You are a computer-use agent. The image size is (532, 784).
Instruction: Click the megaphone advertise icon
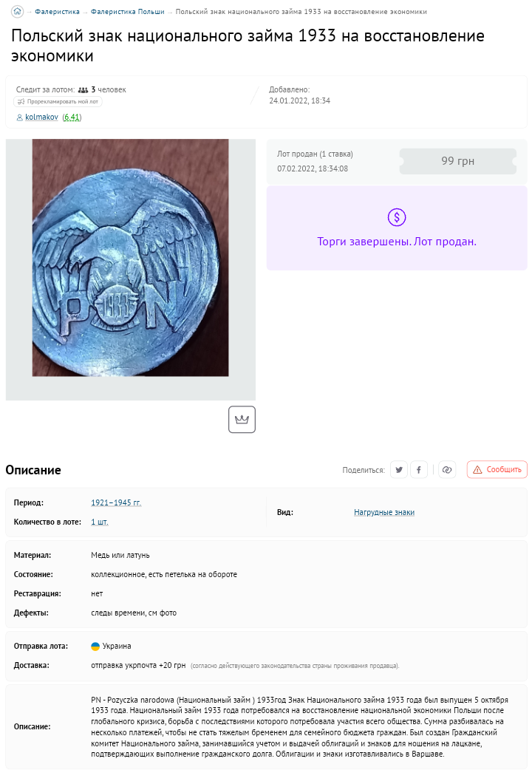pyautogui.click(x=21, y=102)
